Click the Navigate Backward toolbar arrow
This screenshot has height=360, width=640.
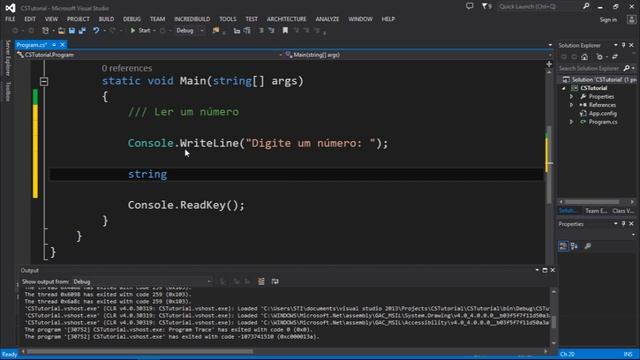click(16, 31)
